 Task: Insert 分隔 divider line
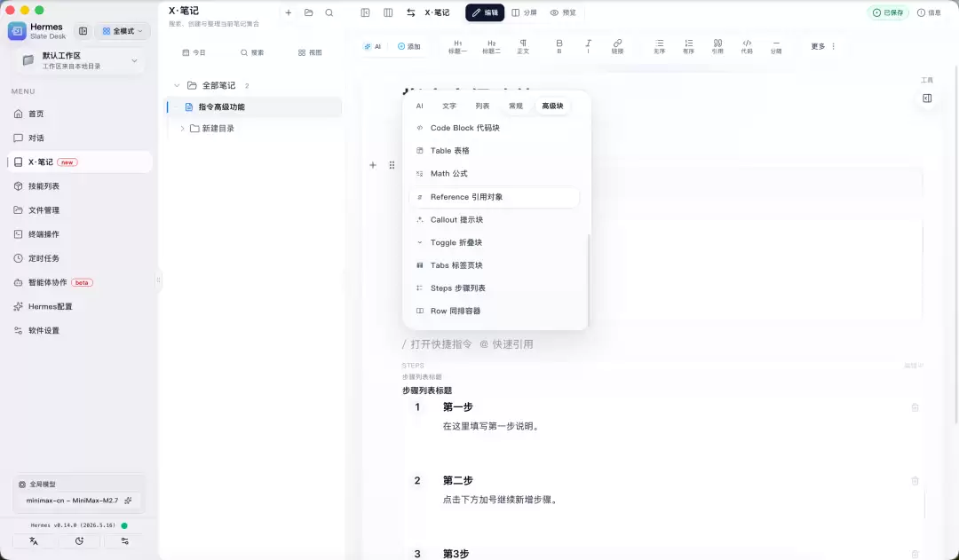point(776,46)
